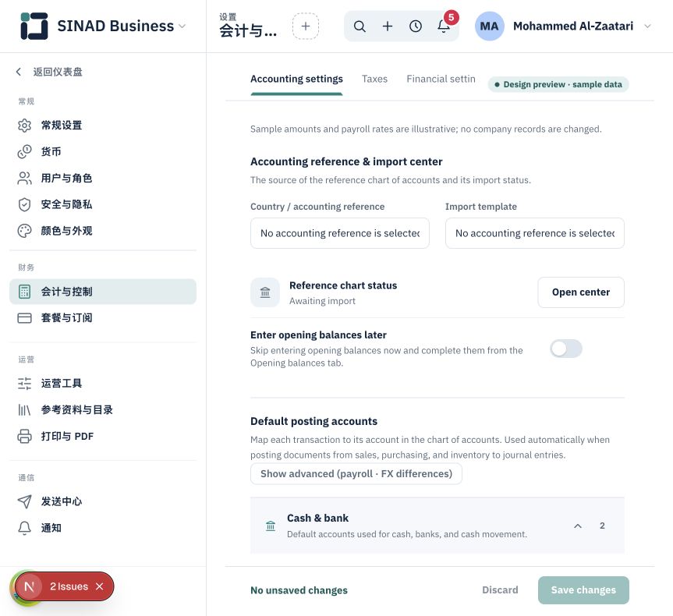Image resolution: width=673 pixels, height=616 pixels.
Task: Click the MA user avatar
Action: tap(489, 27)
